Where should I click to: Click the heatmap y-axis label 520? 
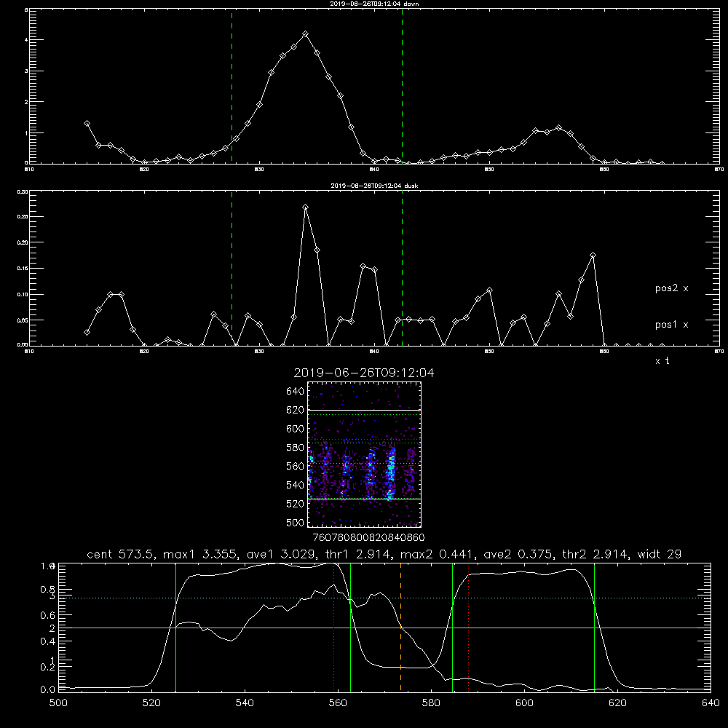[x=295, y=504]
